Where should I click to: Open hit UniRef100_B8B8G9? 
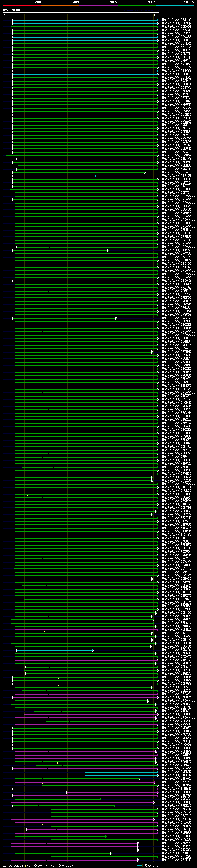point(177,26)
